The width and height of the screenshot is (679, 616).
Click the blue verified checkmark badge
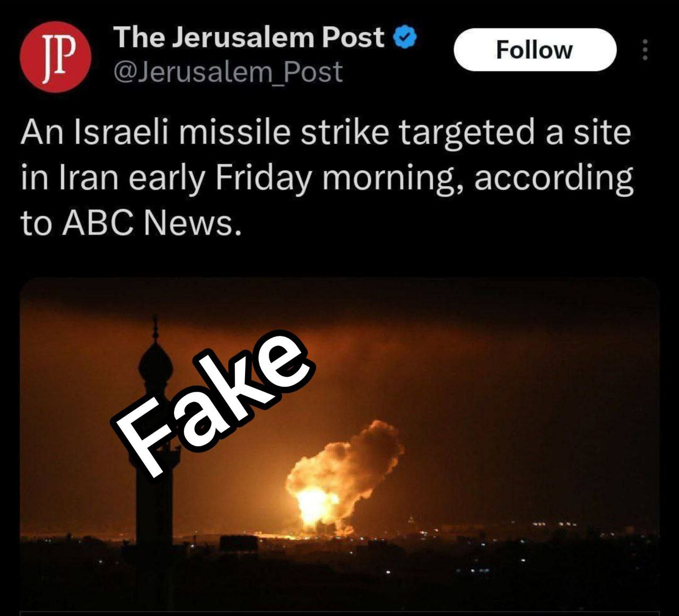pyautogui.click(x=405, y=37)
